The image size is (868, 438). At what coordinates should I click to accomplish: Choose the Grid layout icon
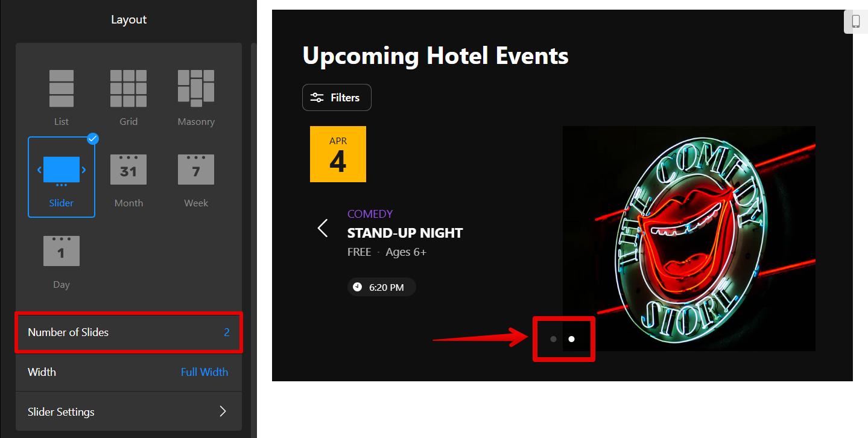coord(128,89)
